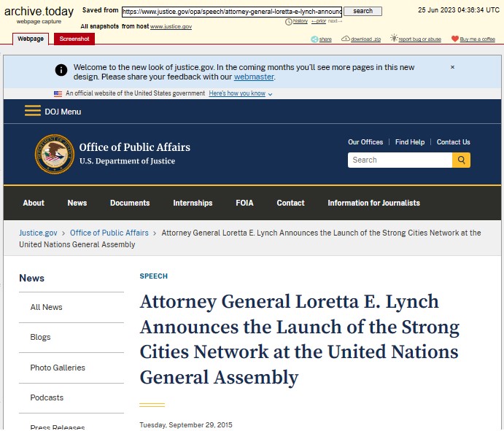Click the share link text
This screenshot has width=504, height=431.
pyautogui.click(x=325, y=39)
